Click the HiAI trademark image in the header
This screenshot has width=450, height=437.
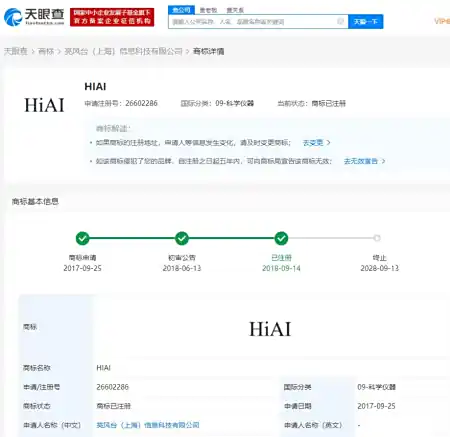pos(44,105)
